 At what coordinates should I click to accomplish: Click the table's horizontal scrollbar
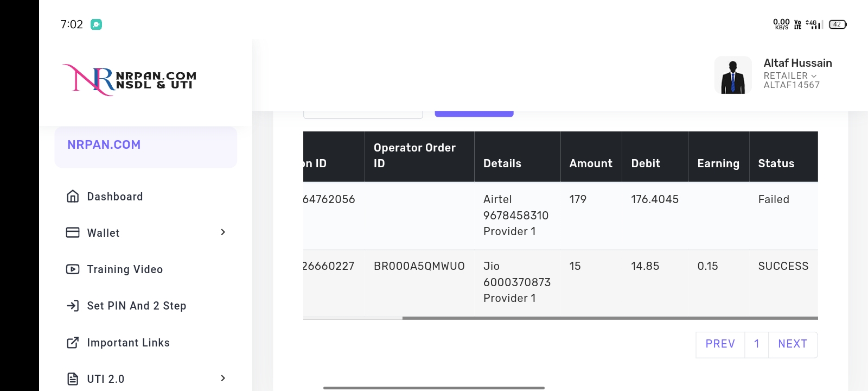coord(610,318)
